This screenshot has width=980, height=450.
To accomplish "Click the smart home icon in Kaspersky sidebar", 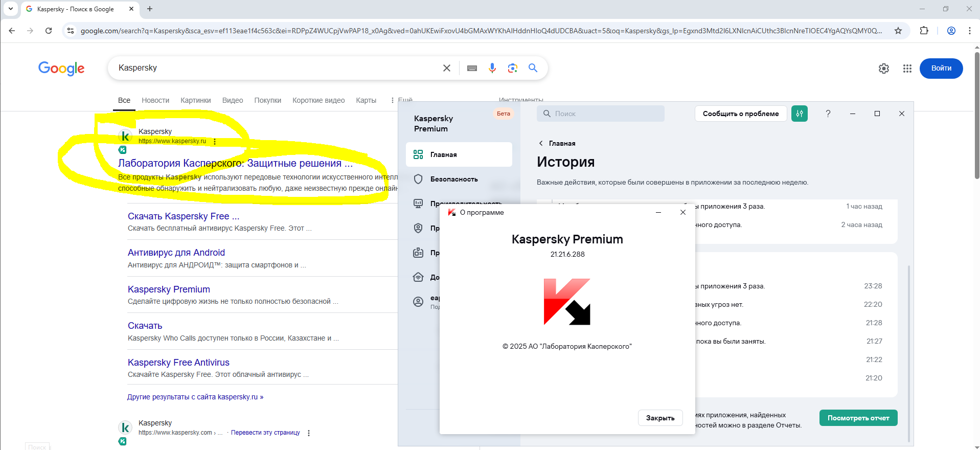I will pos(418,277).
